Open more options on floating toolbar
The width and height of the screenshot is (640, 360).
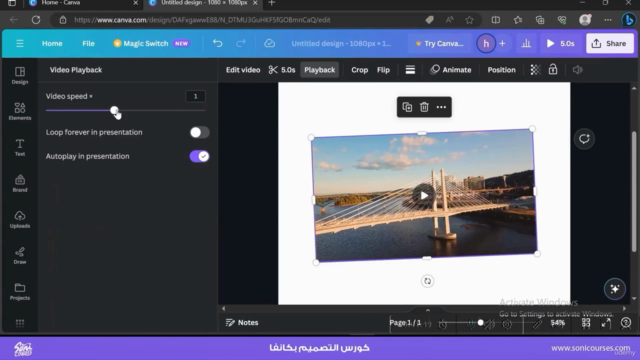[x=441, y=107]
